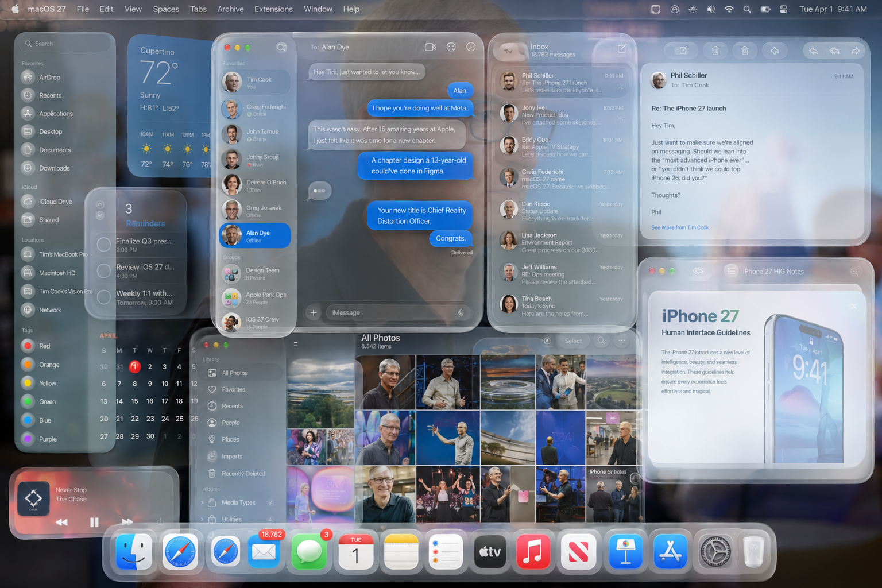
Task: Start a video call with Alan Dye
Action: tap(431, 47)
